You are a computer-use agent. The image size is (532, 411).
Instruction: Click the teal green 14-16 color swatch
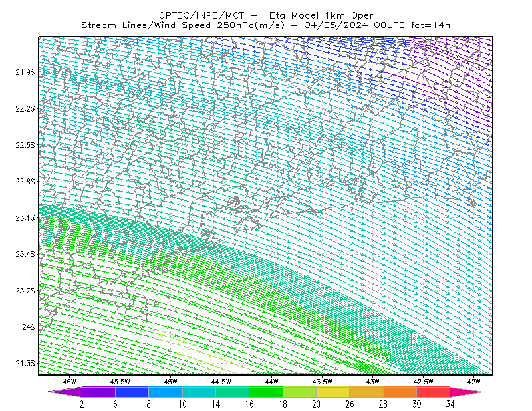pyautogui.click(x=232, y=392)
